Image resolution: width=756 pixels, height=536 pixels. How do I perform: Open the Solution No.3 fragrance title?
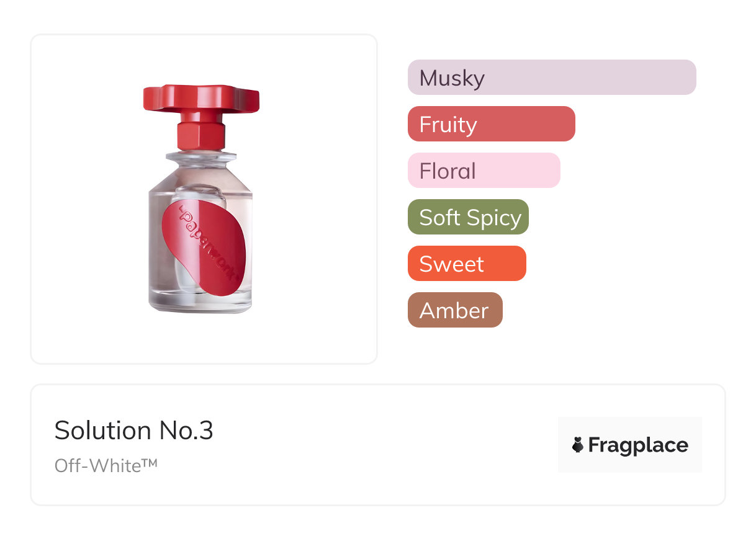coord(134,431)
